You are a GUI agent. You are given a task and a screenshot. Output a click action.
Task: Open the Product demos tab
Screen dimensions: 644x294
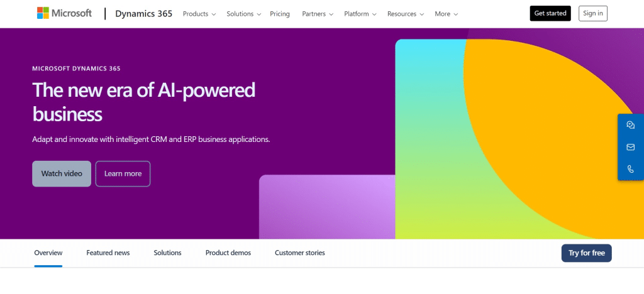coord(228,253)
